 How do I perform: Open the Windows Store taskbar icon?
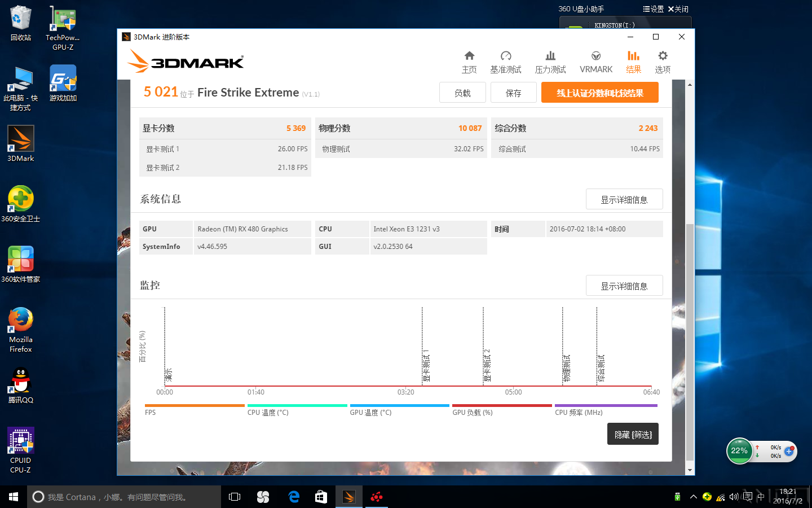pyautogui.click(x=321, y=497)
